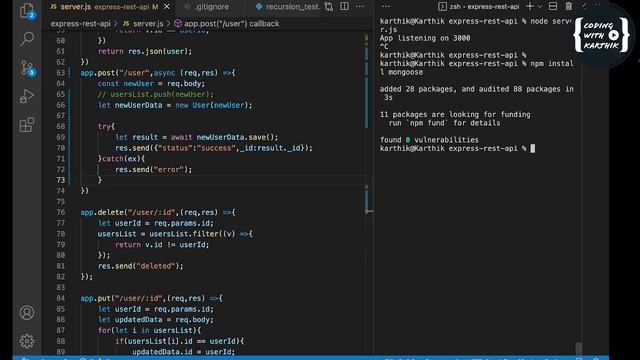Image resolution: width=640 pixels, height=360 pixels.
Task: Click line number 63 in the gutter
Action: click(60, 73)
